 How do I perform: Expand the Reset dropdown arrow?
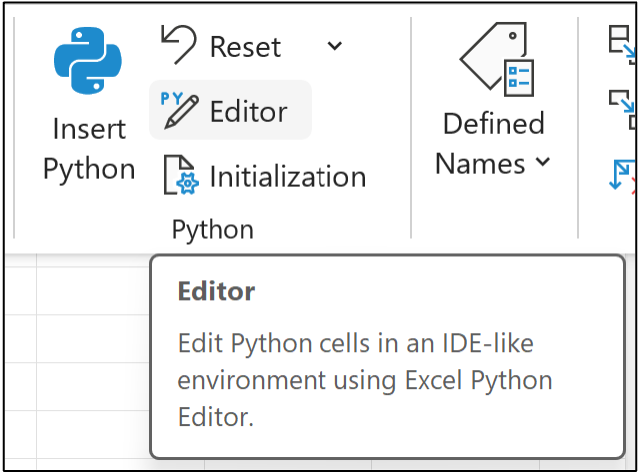point(334,46)
